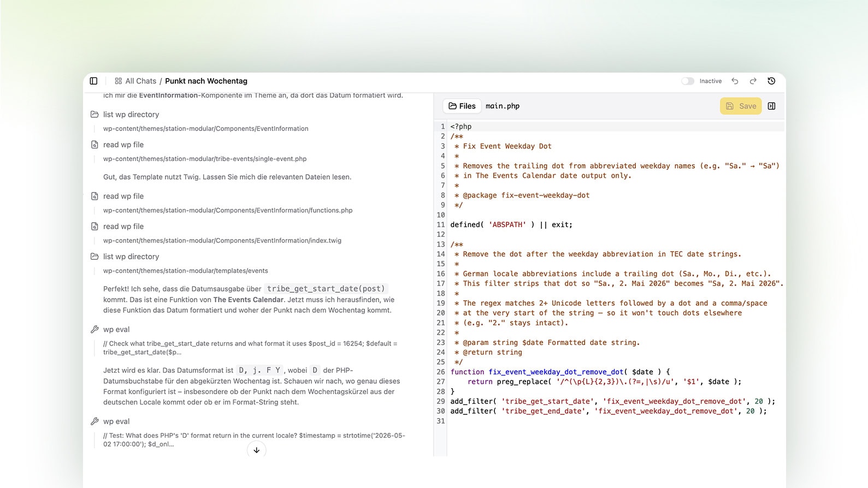Click wrench icon beside first wp eval
The image size is (868, 488).
95,329
